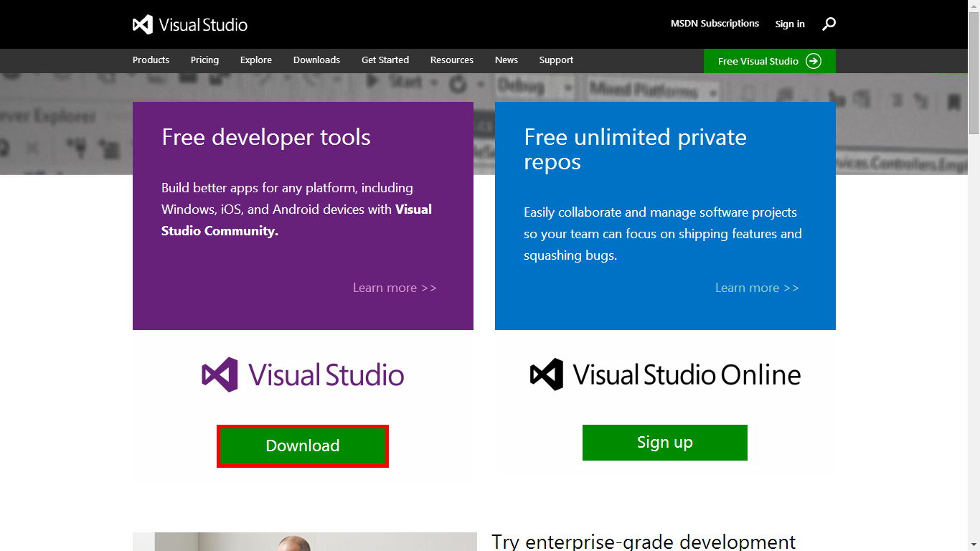Click Learn more in blue private repos card
980x551 pixels.
point(757,288)
